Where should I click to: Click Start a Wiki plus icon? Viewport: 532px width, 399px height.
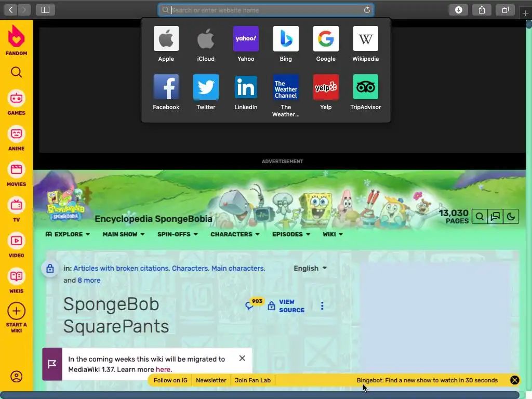(x=16, y=311)
